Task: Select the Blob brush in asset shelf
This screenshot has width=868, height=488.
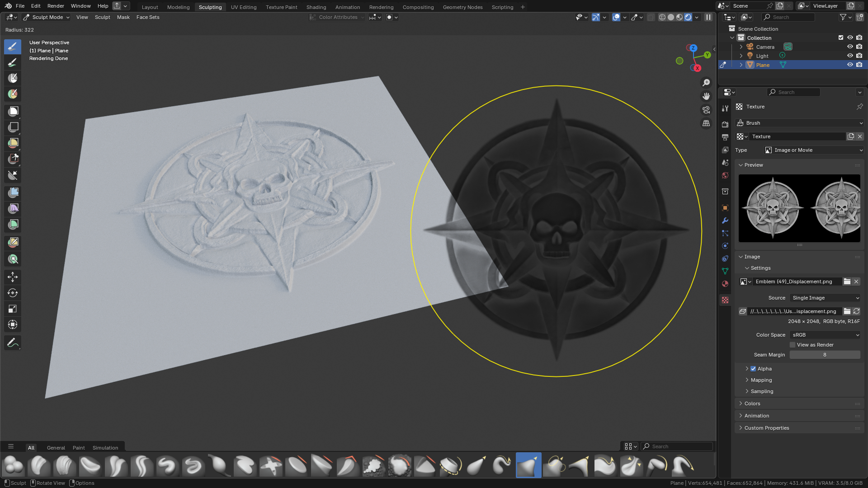Action: (x=14, y=465)
